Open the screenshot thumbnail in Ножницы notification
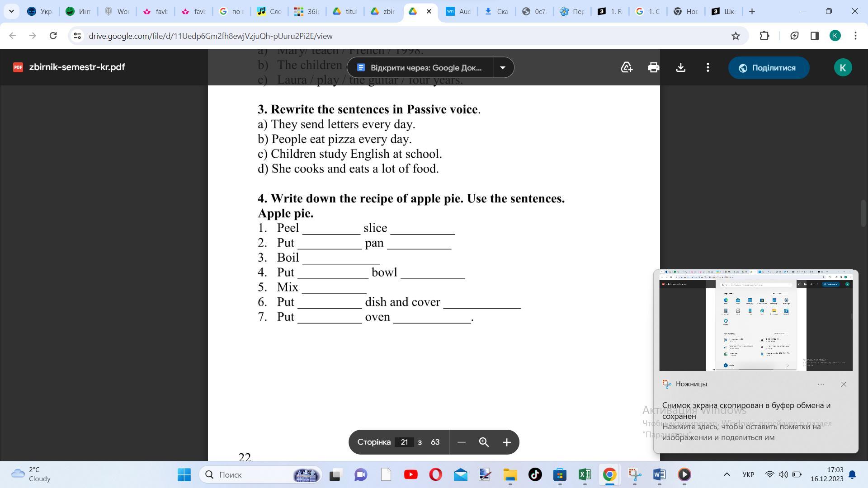Screen dimensions: 868x488 click(x=756, y=320)
